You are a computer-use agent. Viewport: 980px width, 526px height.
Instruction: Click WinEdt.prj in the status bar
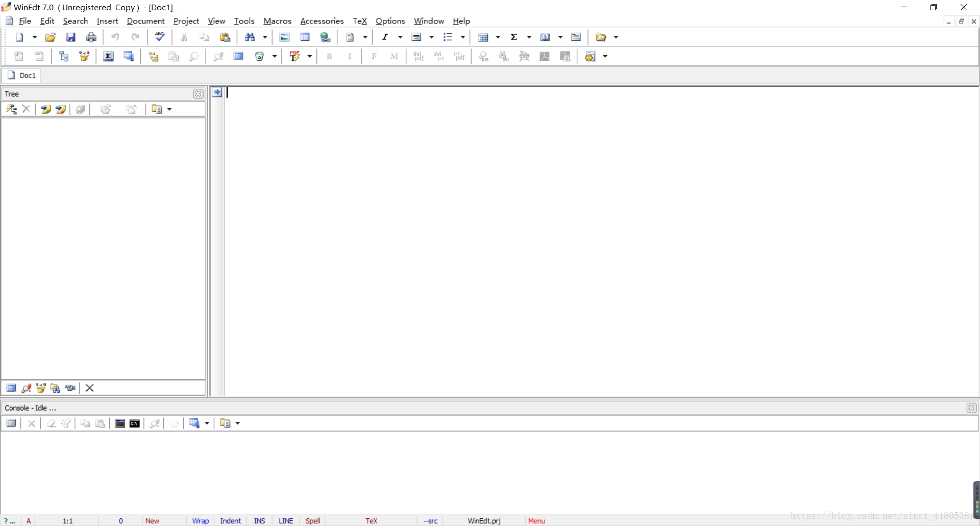coord(484,521)
